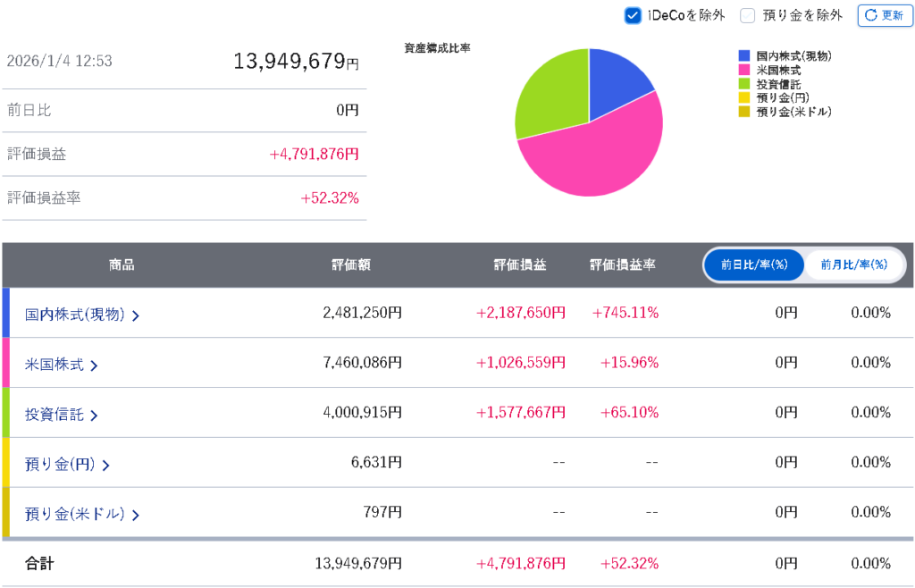Click the 評価損益率 column header
Viewport: 915px width, 588px height.
click(x=623, y=265)
